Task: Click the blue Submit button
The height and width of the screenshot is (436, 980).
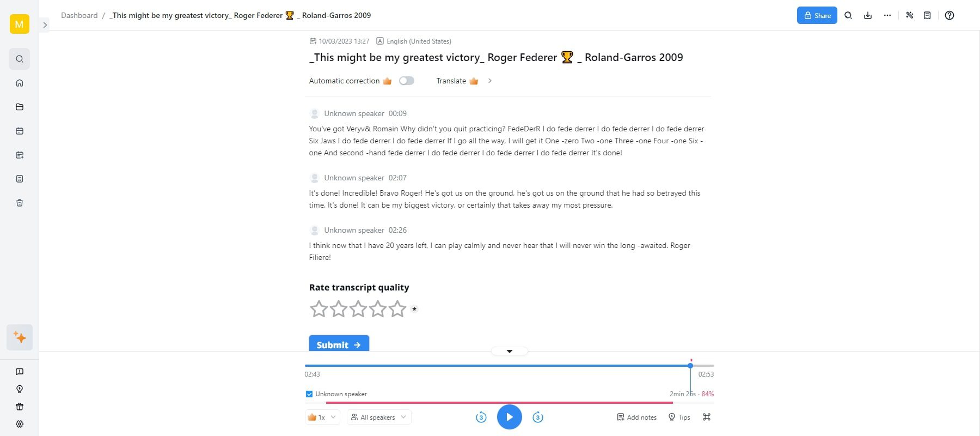Action: [339, 344]
